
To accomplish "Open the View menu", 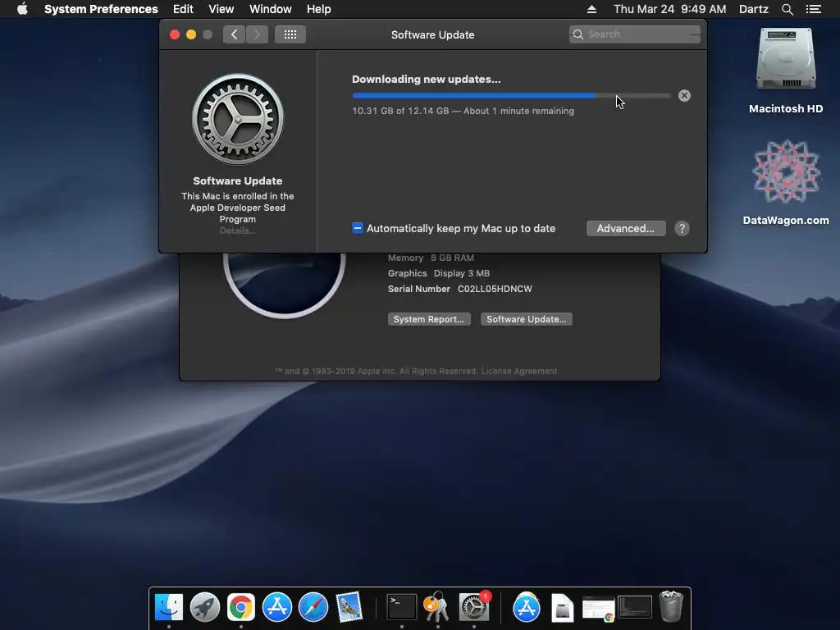I will (x=221, y=9).
